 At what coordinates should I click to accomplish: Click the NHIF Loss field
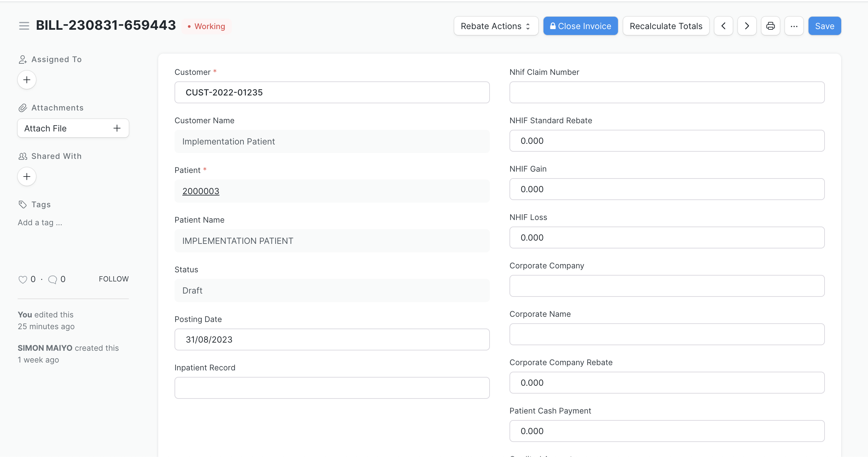click(666, 237)
